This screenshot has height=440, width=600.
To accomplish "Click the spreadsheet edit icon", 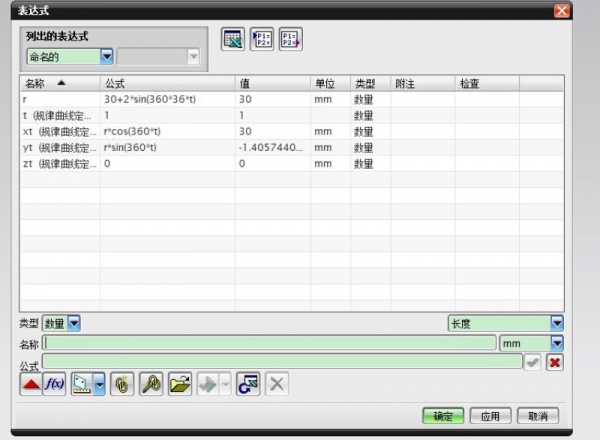I will [233, 40].
